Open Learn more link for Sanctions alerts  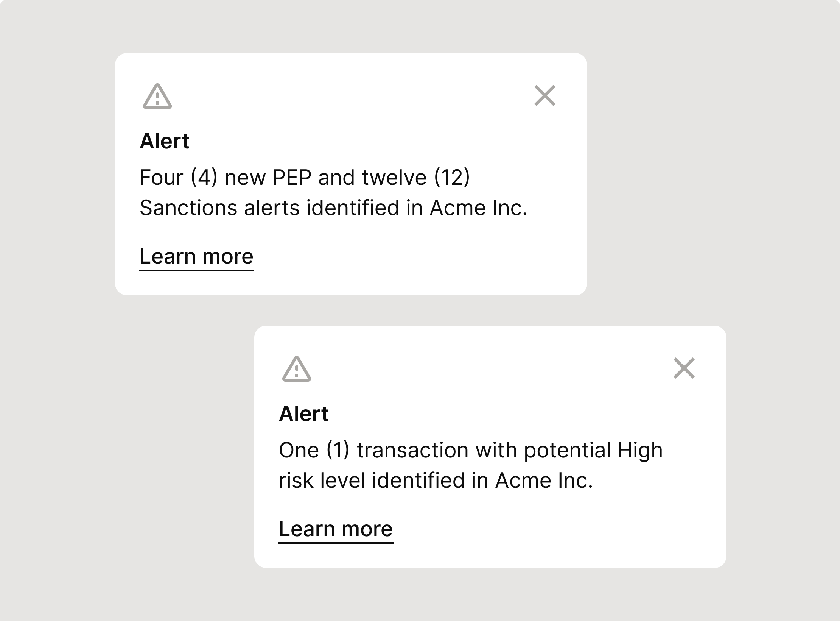coord(197,257)
